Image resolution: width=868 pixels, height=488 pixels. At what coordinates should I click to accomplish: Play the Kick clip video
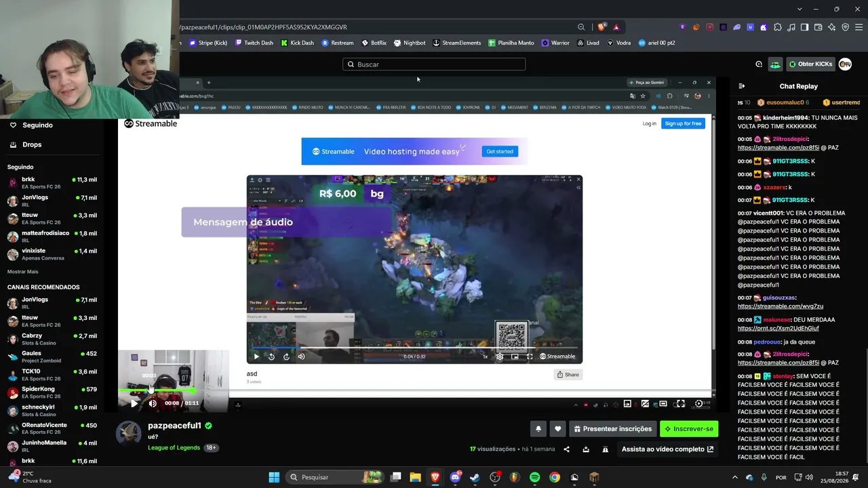[134, 403]
